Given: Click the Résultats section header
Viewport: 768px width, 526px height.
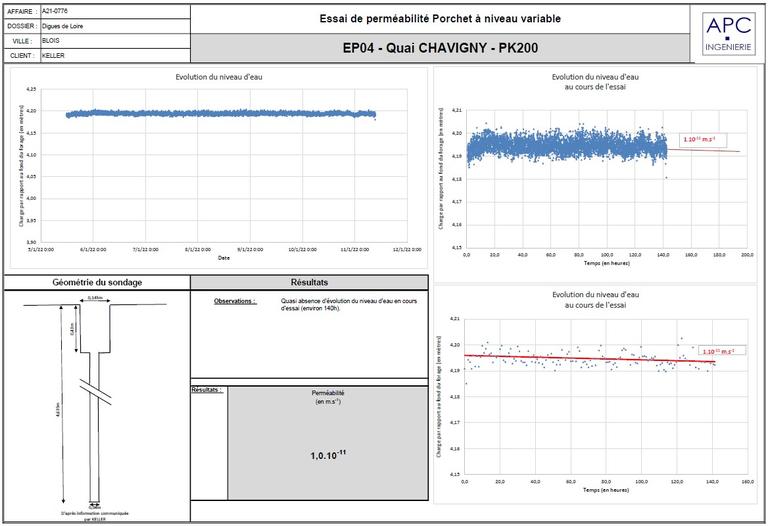Looking at the screenshot, I should (x=309, y=282).
